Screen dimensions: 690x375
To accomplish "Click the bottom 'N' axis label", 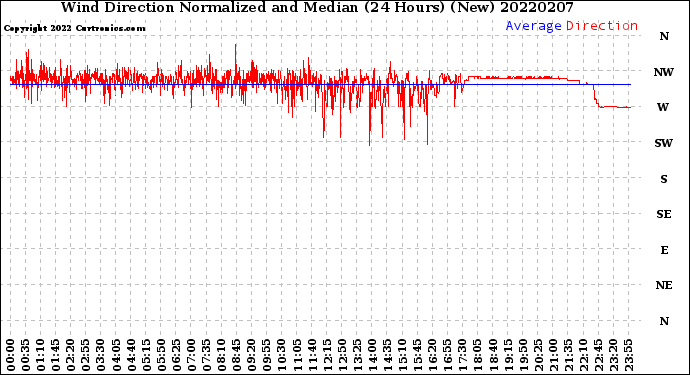I will point(664,321).
